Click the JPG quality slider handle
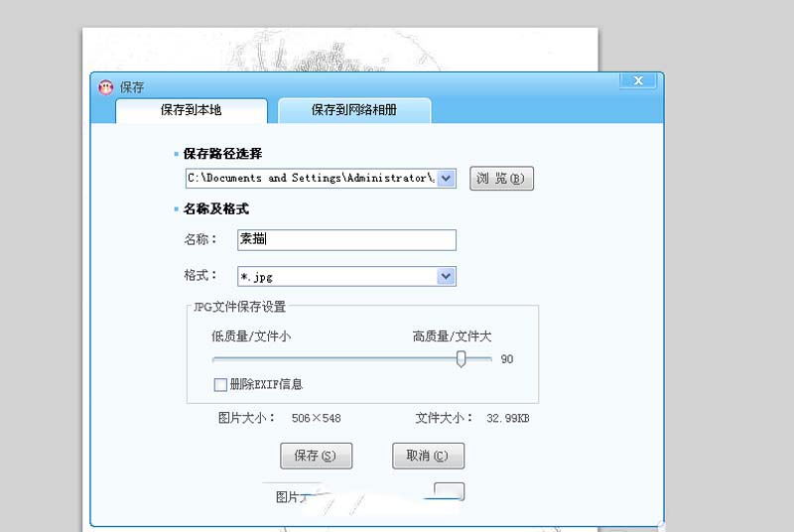Viewport: 794px width, 532px height. [461, 359]
